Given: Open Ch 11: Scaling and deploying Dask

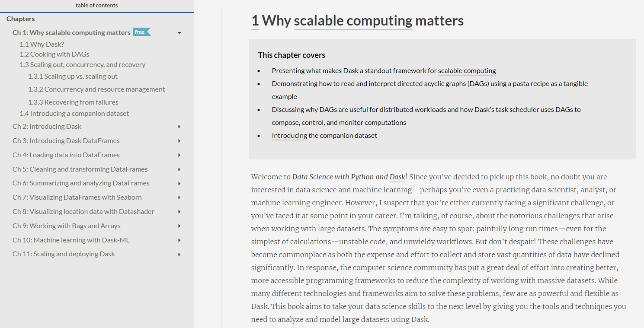Looking at the screenshot, I should tap(64, 254).
